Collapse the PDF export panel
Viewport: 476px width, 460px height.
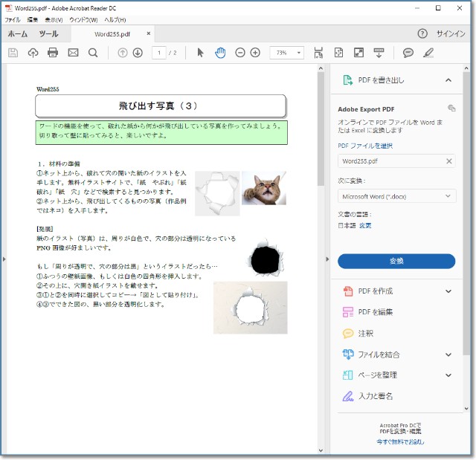pos(448,80)
